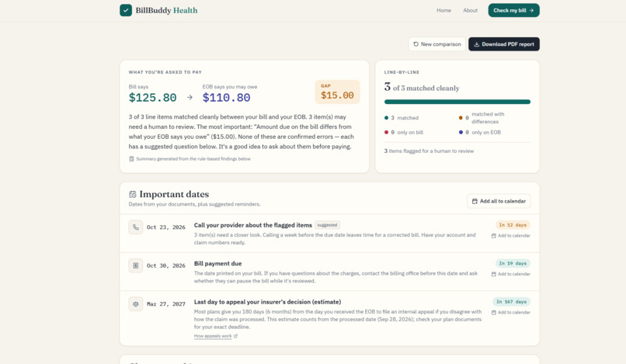
Task: Open the BillBuddy Health home title
Action: (166, 10)
